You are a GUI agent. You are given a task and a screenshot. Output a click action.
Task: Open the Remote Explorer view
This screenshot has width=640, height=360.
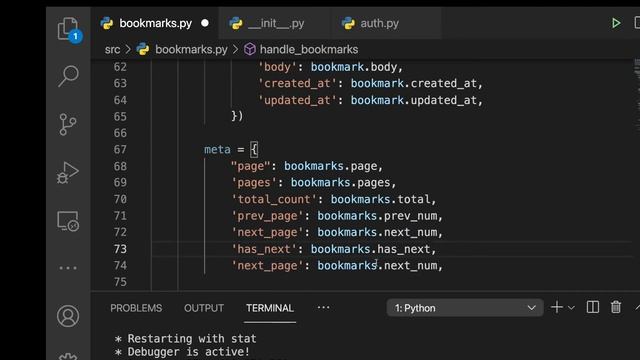click(68, 221)
